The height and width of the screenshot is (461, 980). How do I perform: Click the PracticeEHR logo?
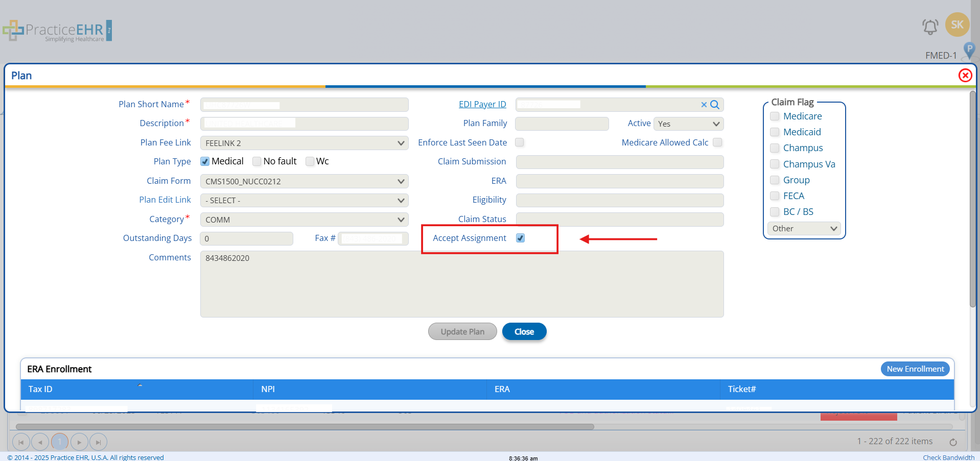[x=57, y=31]
